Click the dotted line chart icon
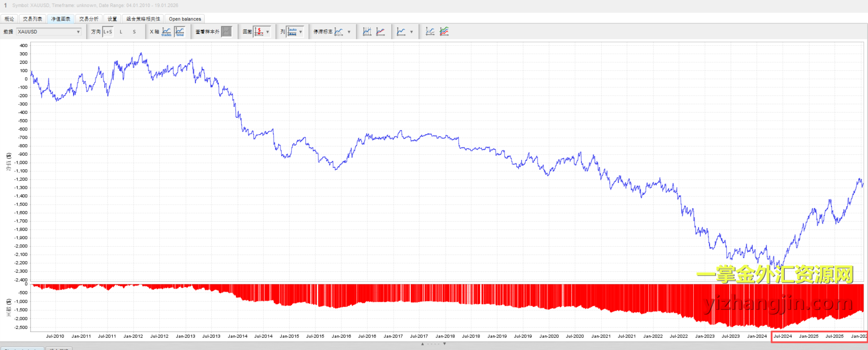Screen dimensions: 868x350 pyautogui.click(x=430, y=32)
